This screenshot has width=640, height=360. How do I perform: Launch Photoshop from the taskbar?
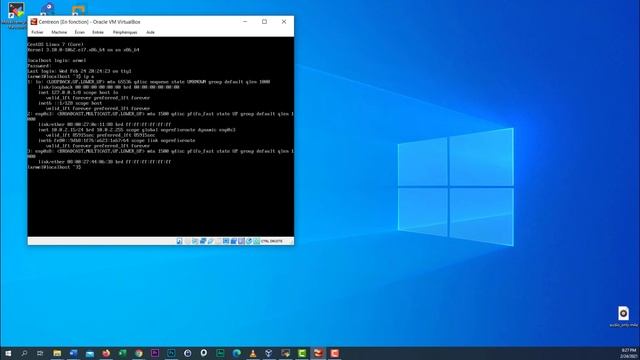coord(171,353)
